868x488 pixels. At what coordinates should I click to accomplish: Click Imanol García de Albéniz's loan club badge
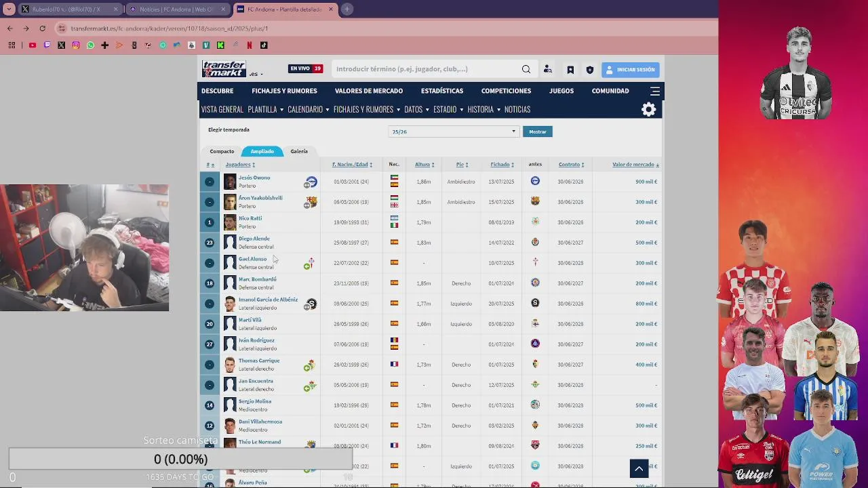point(311,304)
